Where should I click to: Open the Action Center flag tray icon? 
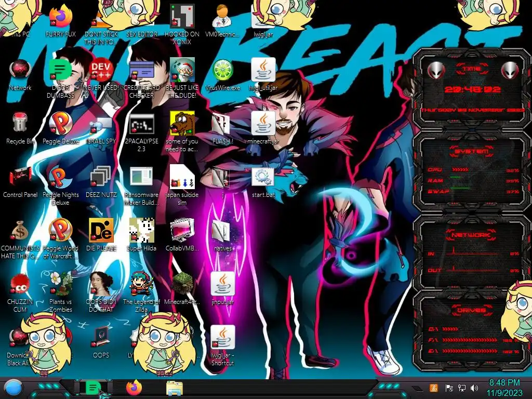449,388
